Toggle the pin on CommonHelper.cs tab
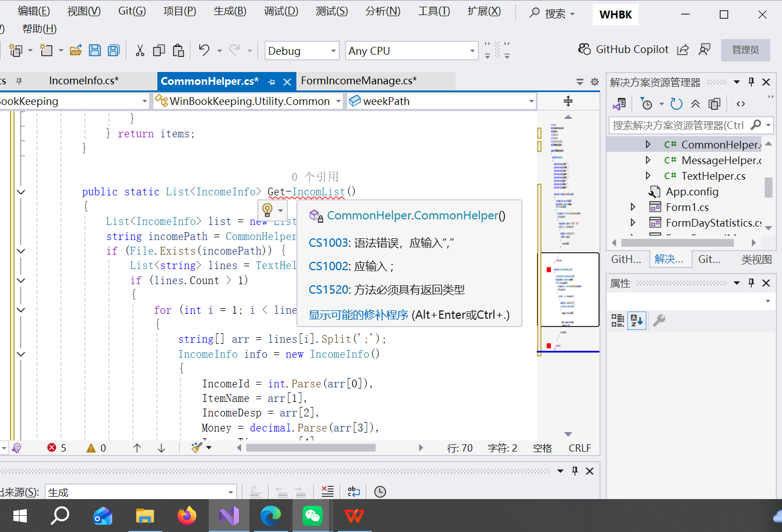782x532 pixels. coord(272,82)
